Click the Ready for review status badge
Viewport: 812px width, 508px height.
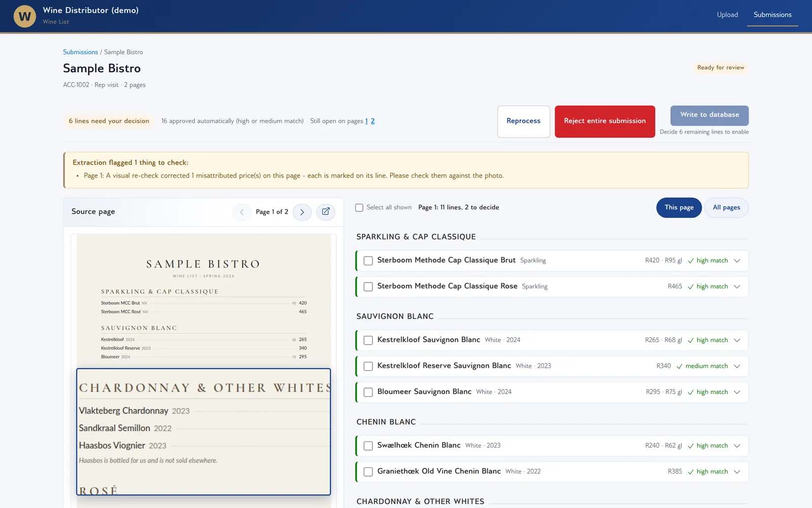[721, 68]
